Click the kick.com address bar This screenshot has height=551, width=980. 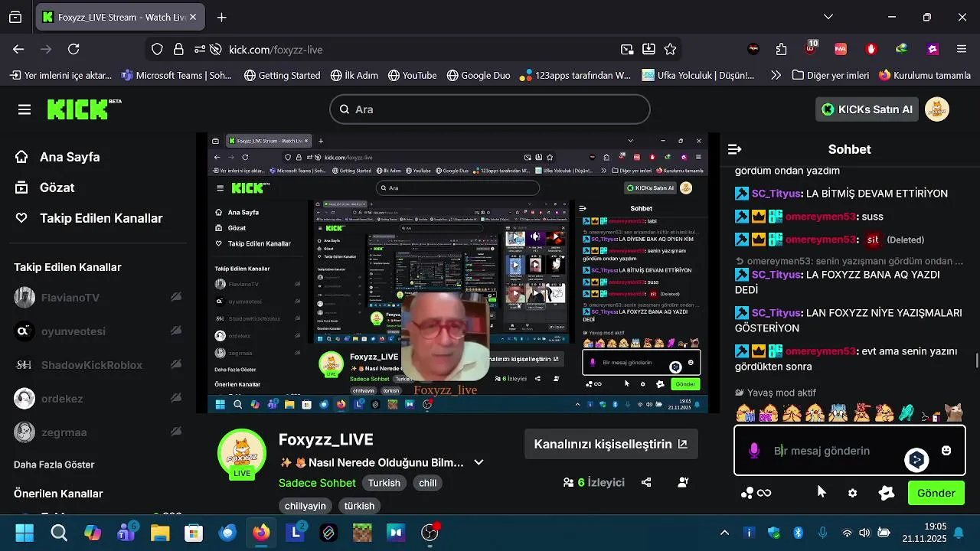click(x=413, y=49)
